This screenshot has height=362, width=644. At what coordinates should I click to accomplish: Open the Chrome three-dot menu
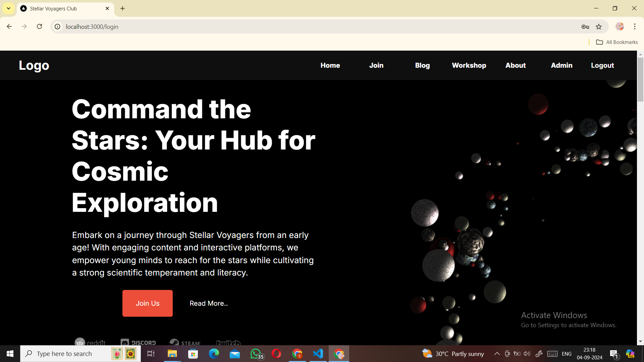[x=635, y=26]
